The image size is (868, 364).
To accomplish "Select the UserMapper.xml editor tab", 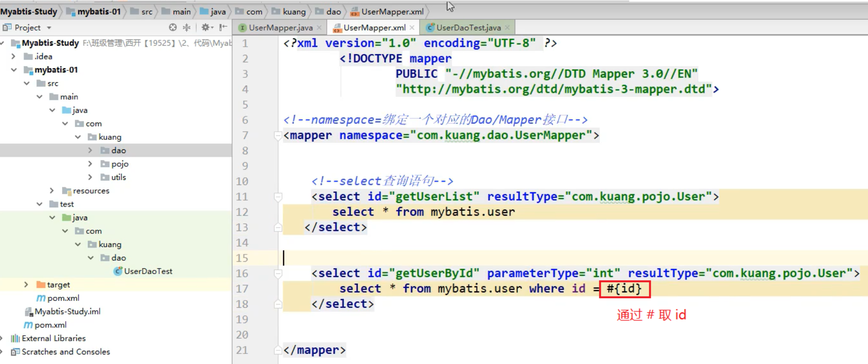I will point(374,28).
